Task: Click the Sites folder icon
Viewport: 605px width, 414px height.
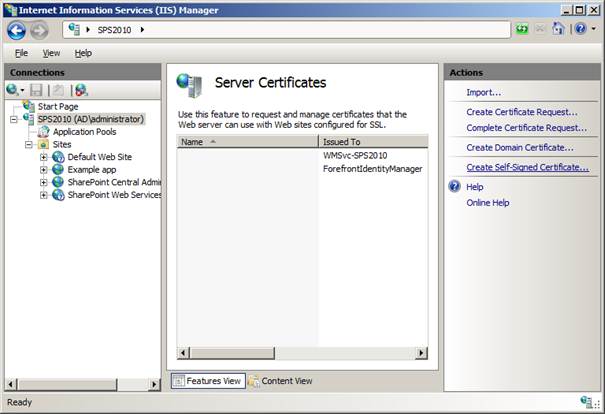Action: click(43, 144)
